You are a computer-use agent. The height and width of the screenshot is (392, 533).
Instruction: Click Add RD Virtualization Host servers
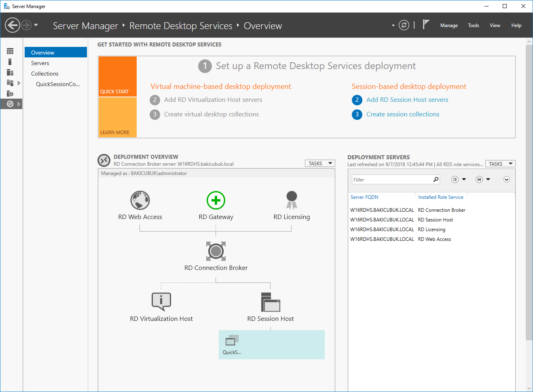coord(213,100)
